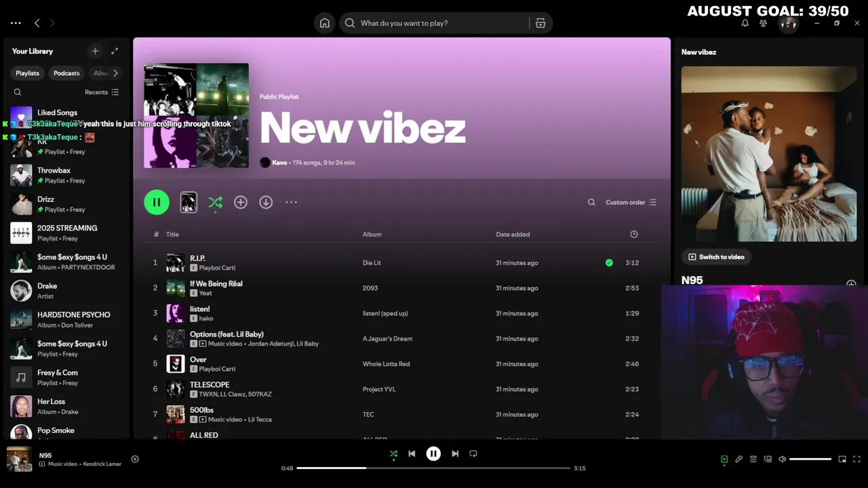Sort by the Date added column header

513,235
